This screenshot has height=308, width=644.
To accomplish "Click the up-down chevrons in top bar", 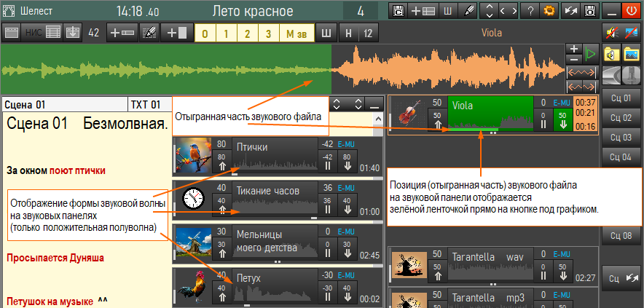I will (489, 11).
